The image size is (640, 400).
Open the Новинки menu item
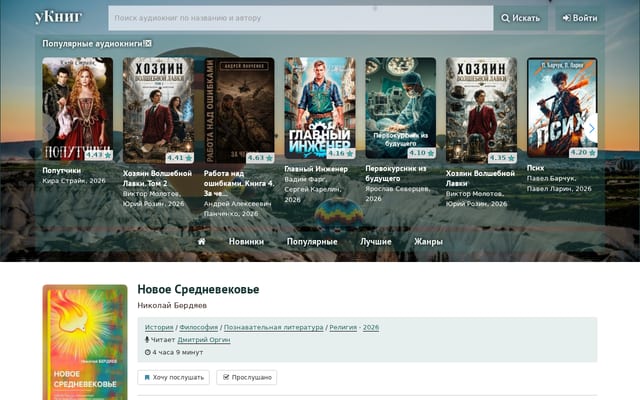point(246,242)
